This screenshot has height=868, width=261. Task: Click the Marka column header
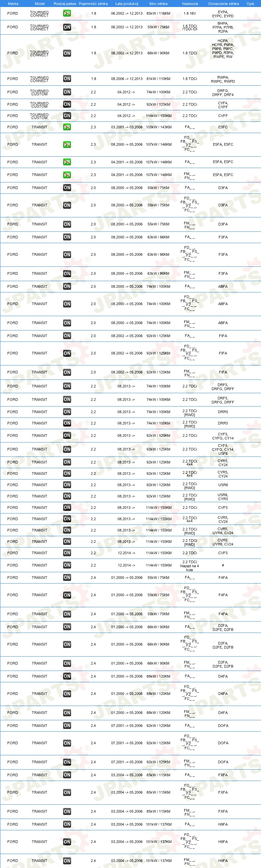click(x=13, y=4)
